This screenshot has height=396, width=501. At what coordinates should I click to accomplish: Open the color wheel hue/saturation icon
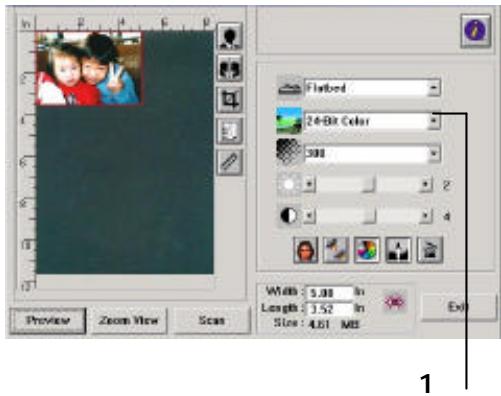[x=367, y=250]
